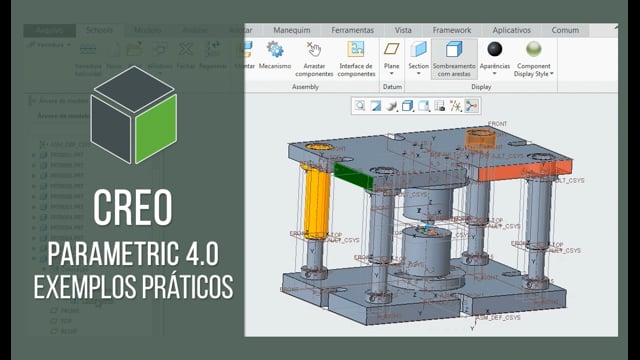Switch to the Ferramentas tab

[352, 30]
